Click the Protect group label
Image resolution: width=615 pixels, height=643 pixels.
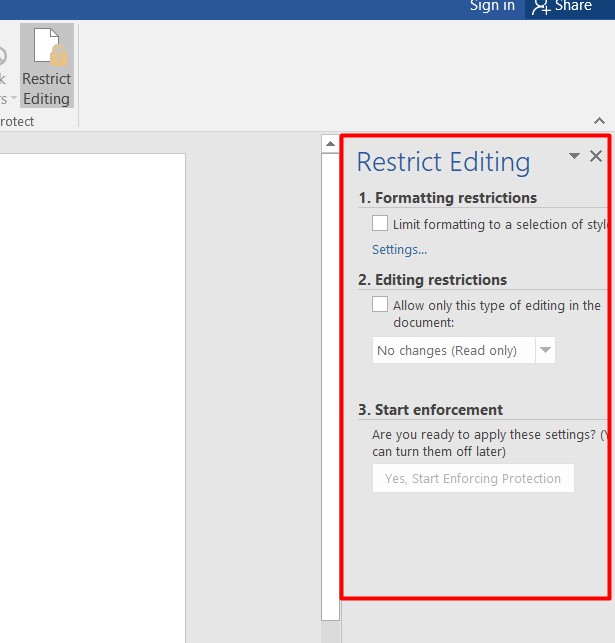[17, 121]
